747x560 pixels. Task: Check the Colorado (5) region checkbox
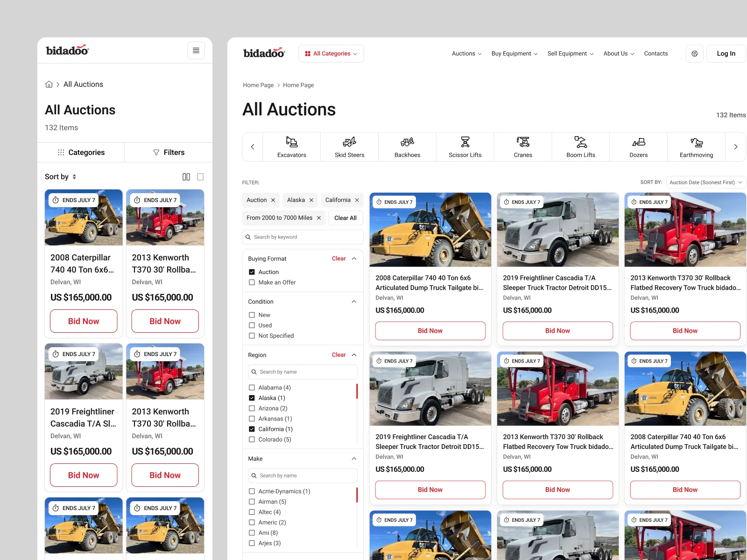click(x=252, y=440)
